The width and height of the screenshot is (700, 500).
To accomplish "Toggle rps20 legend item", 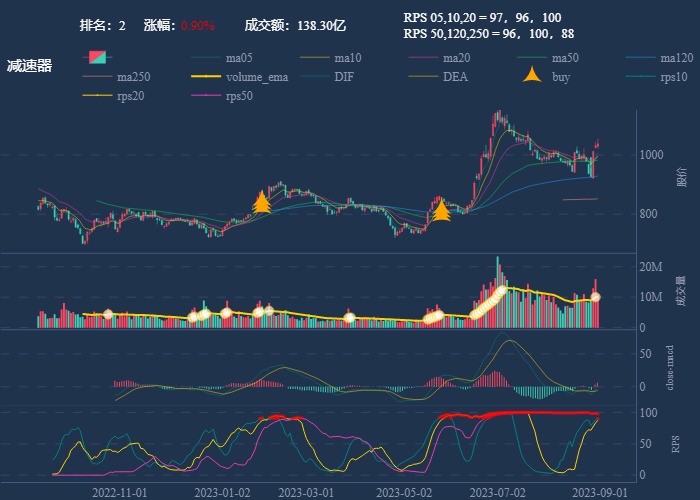I will pos(97,95).
